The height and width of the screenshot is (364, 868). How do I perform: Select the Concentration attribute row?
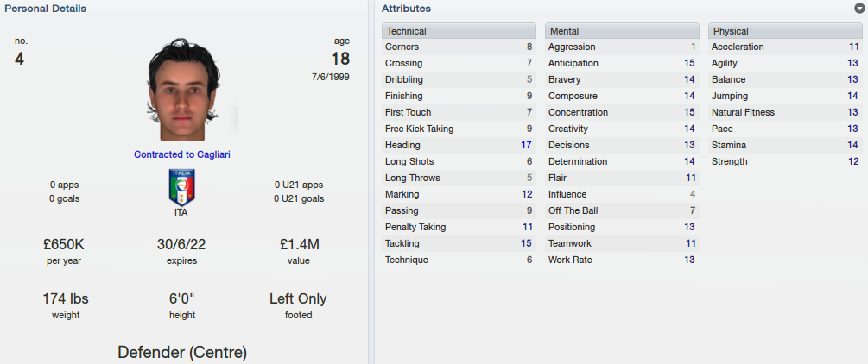coord(622,112)
